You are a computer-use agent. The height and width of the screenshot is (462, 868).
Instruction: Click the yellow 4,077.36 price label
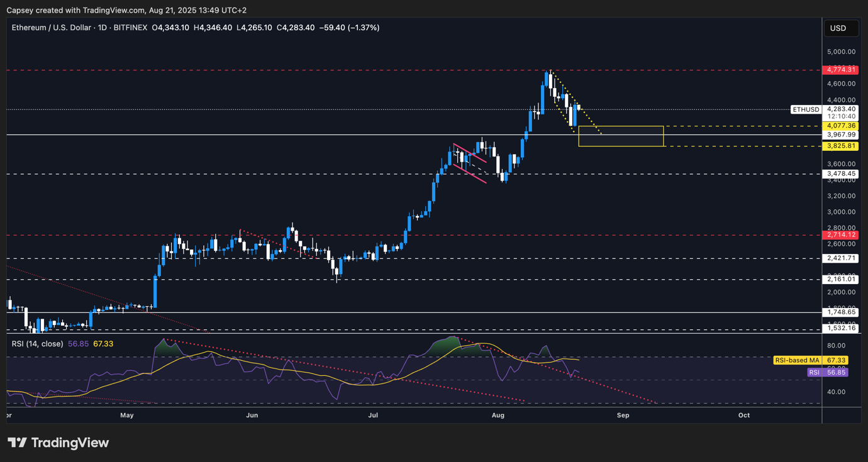841,126
